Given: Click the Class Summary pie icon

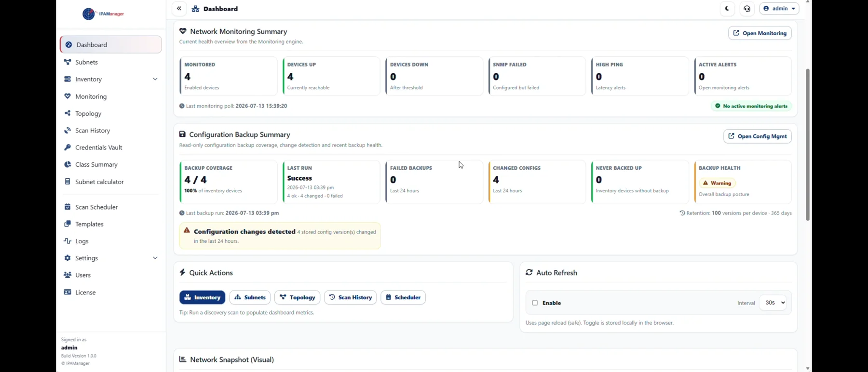Looking at the screenshot, I should (68, 164).
